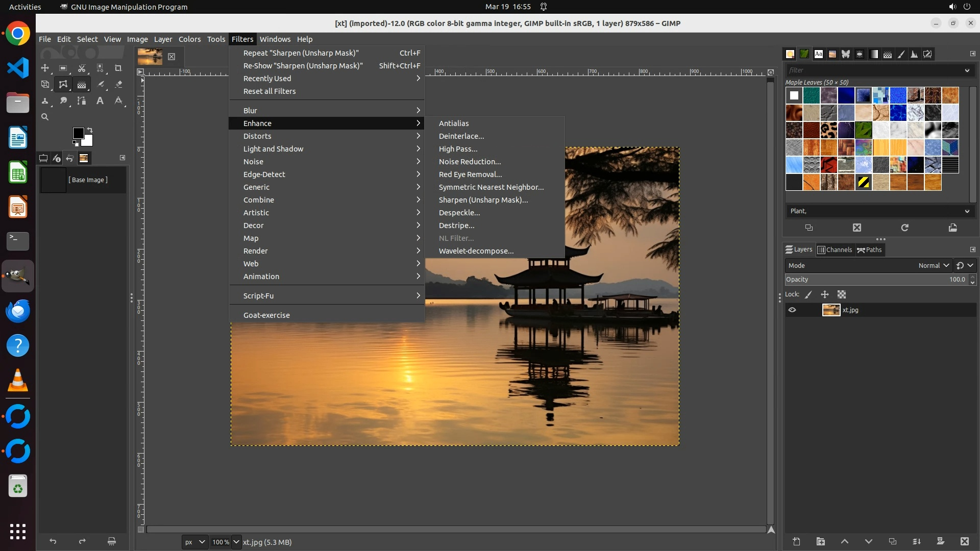
Task: Select the Text tool
Action: coord(100,101)
